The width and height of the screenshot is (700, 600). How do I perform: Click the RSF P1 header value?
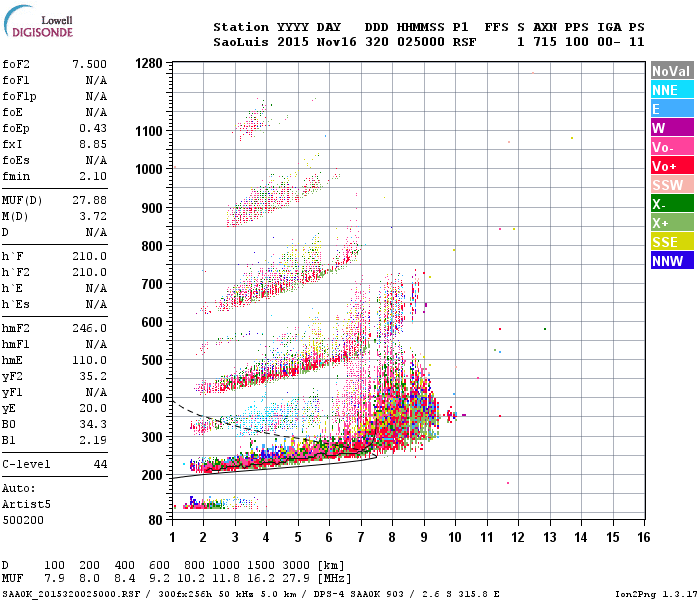pos(464,42)
